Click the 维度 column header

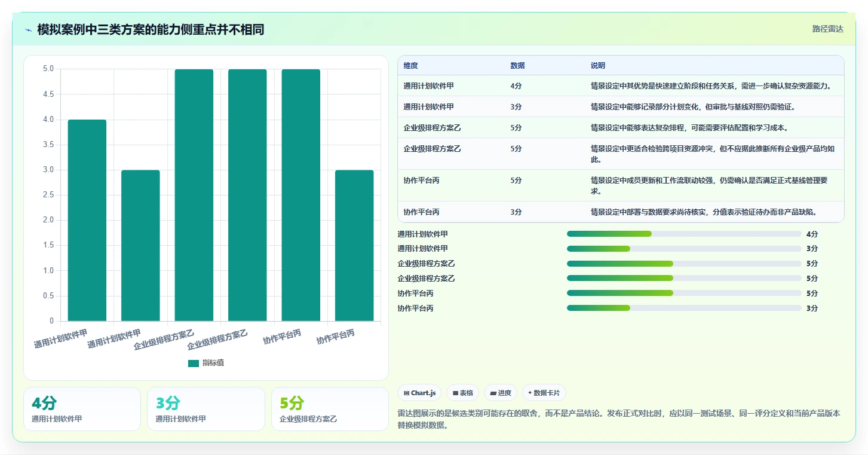410,66
